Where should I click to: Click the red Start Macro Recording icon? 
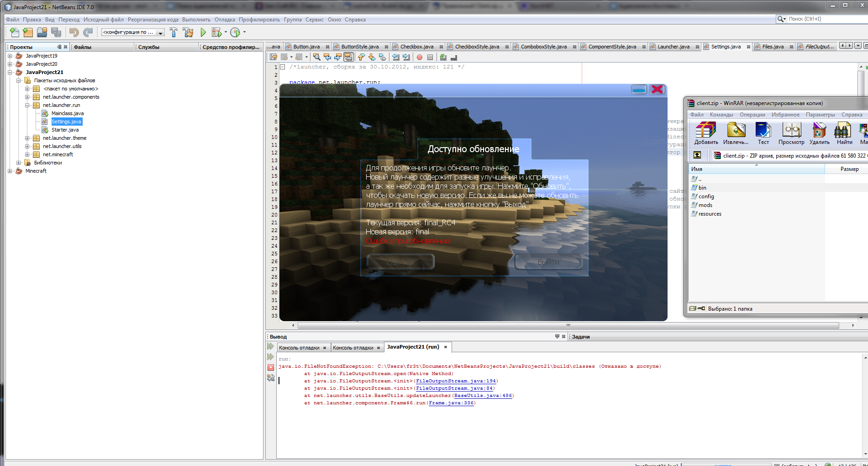point(420,57)
